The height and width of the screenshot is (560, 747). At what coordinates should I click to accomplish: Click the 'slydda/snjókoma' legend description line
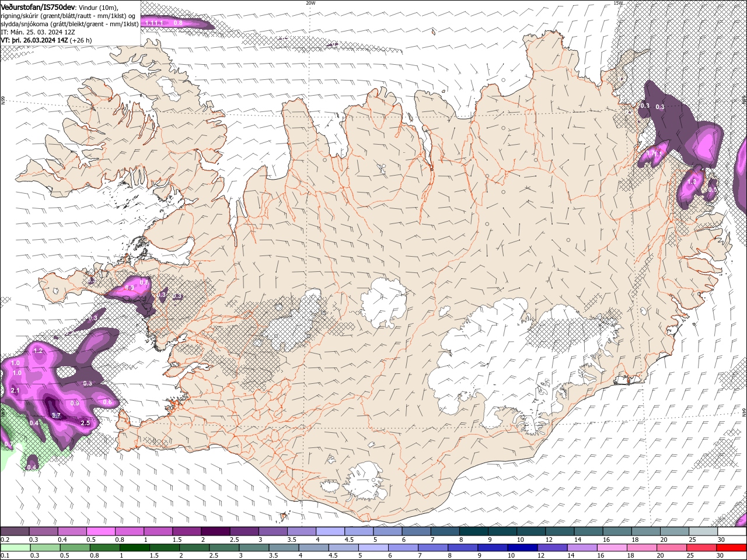tap(69, 24)
